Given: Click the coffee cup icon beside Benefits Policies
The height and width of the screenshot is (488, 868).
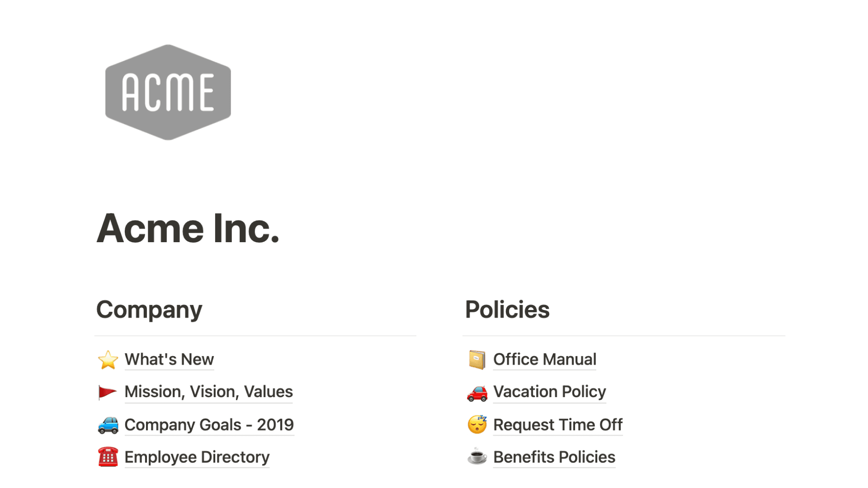Looking at the screenshot, I should (x=476, y=457).
